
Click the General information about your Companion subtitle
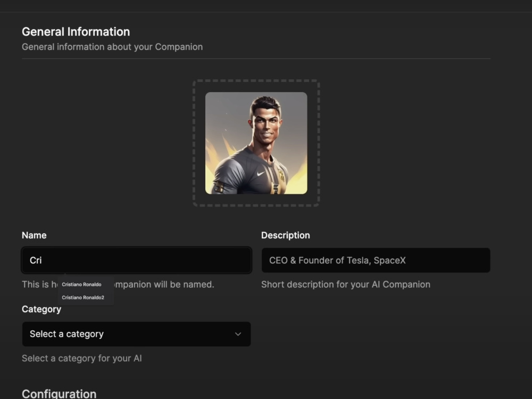point(112,47)
